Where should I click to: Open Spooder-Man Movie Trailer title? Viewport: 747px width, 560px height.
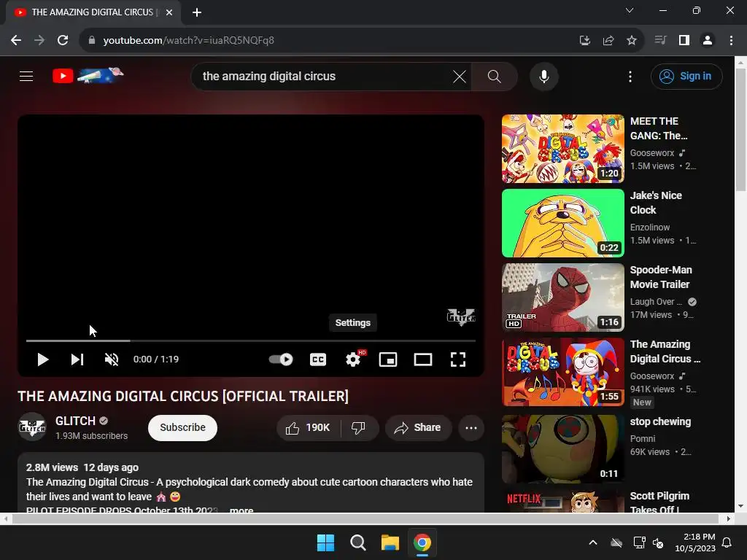tap(661, 277)
